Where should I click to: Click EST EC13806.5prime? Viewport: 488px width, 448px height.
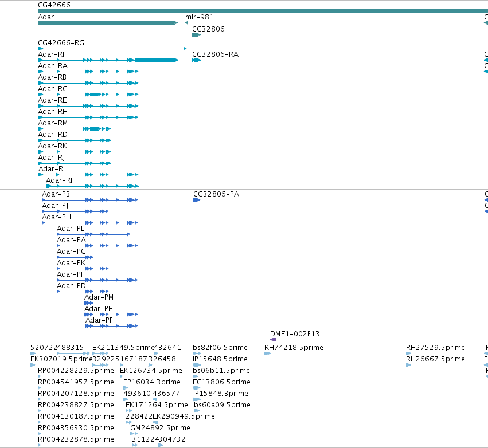[x=221, y=382]
